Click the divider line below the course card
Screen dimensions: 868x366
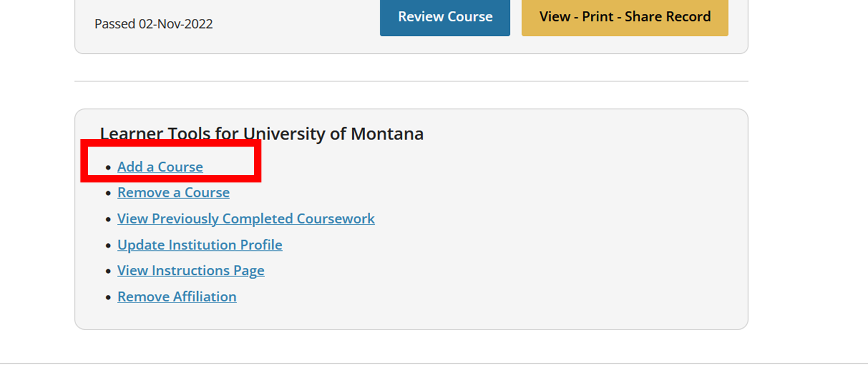[411, 80]
